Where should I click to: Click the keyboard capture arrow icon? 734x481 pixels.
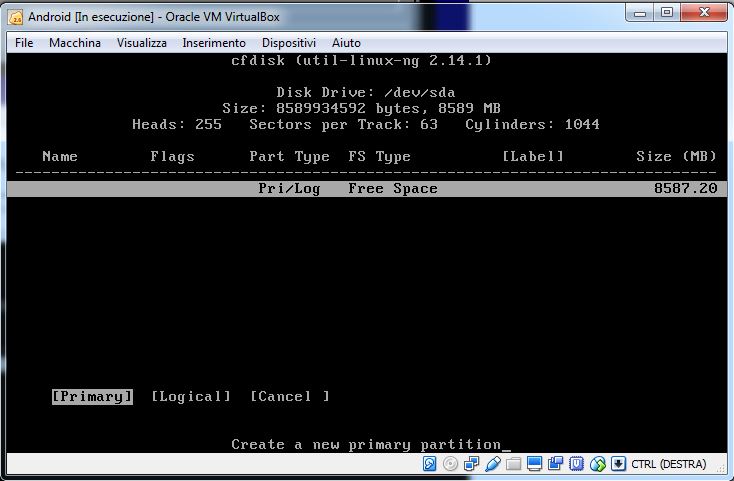coord(619,464)
